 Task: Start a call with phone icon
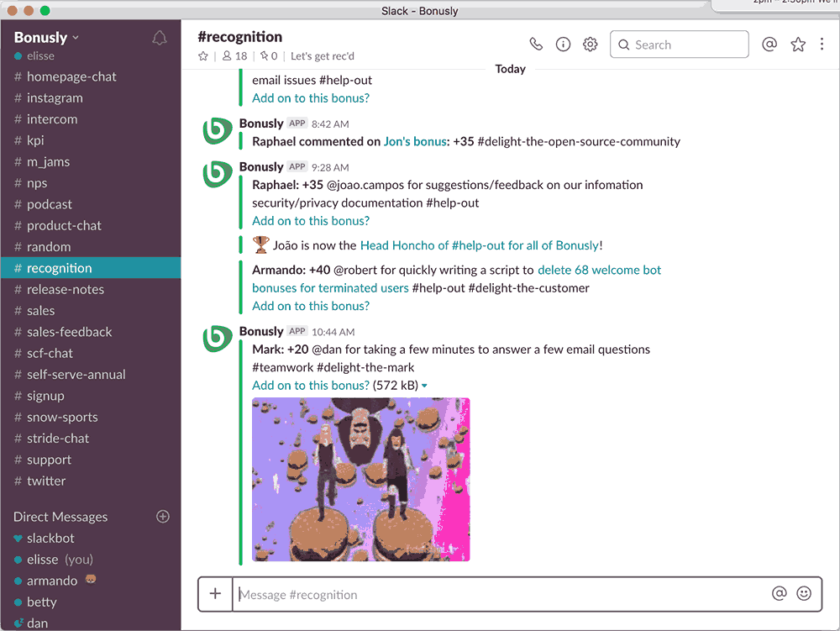pyautogui.click(x=536, y=44)
